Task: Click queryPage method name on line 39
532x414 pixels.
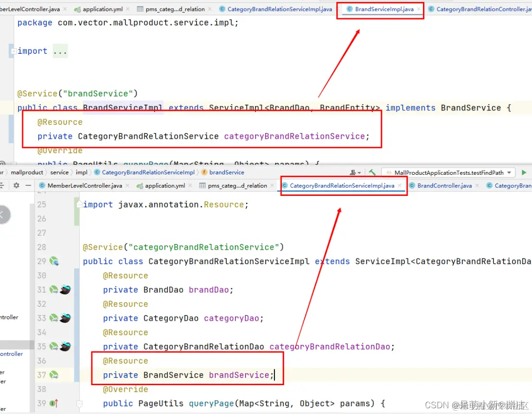Action: pyautogui.click(x=211, y=403)
